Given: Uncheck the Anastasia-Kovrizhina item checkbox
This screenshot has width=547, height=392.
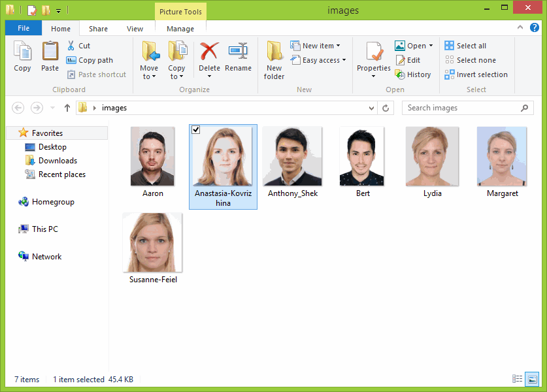Looking at the screenshot, I should coord(195,130).
